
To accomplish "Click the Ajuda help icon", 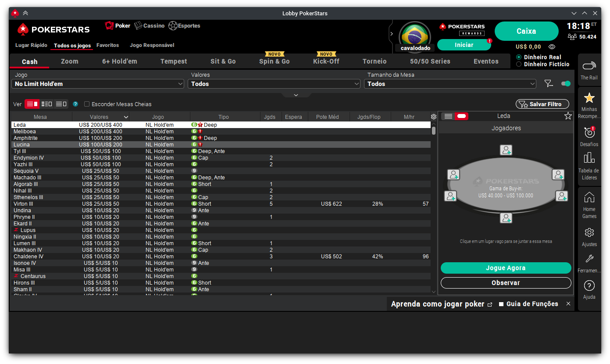I will (x=589, y=285).
